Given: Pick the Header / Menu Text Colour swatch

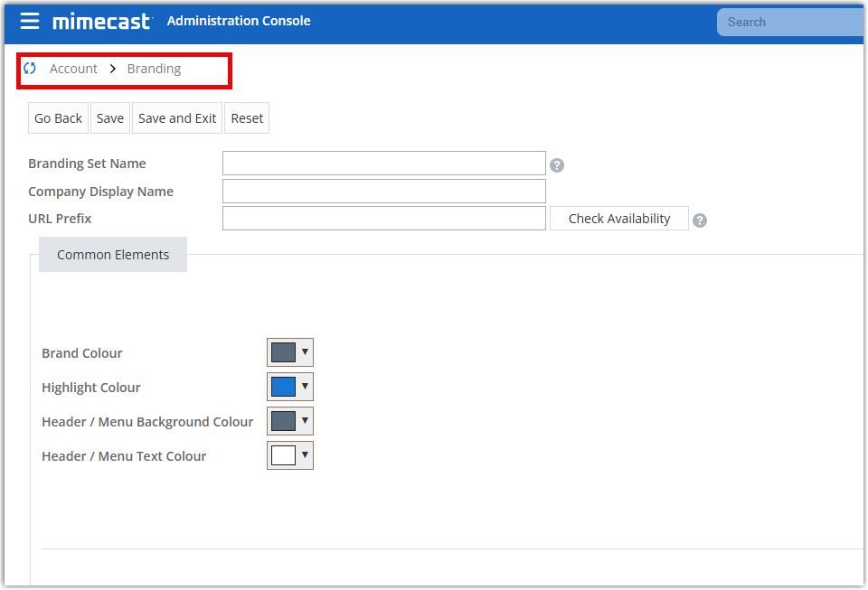Looking at the screenshot, I should click(284, 455).
